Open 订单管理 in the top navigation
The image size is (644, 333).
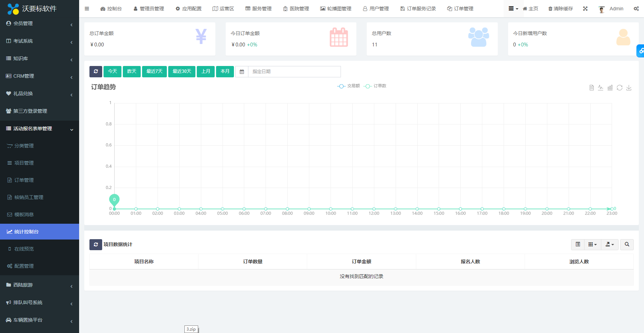pyautogui.click(x=460, y=9)
